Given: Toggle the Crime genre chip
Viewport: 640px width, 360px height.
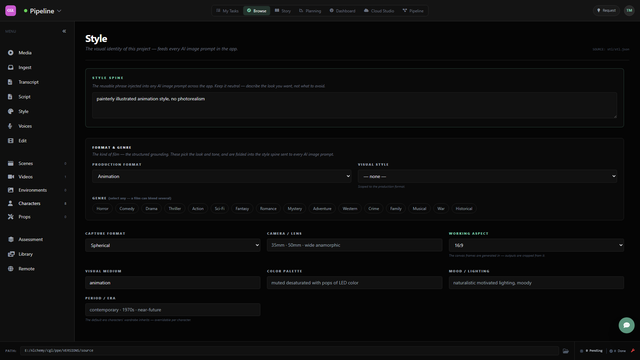Looking at the screenshot, I should 373,209.
